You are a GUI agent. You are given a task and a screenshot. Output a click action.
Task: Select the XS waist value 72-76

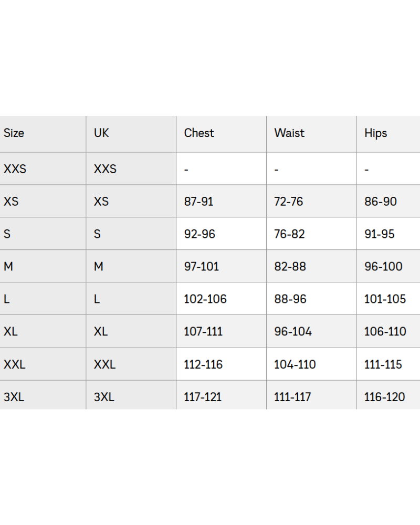tap(288, 202)
